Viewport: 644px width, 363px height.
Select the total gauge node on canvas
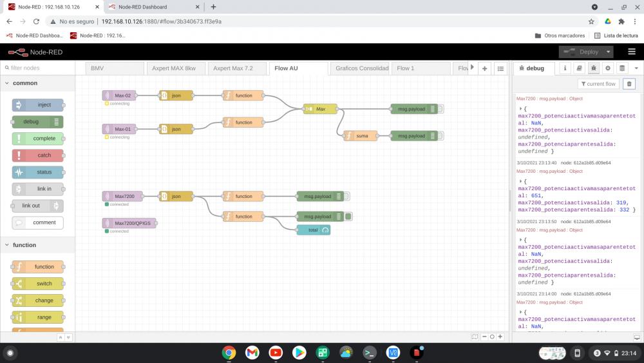pyautogui.click(x=314, y=230)
